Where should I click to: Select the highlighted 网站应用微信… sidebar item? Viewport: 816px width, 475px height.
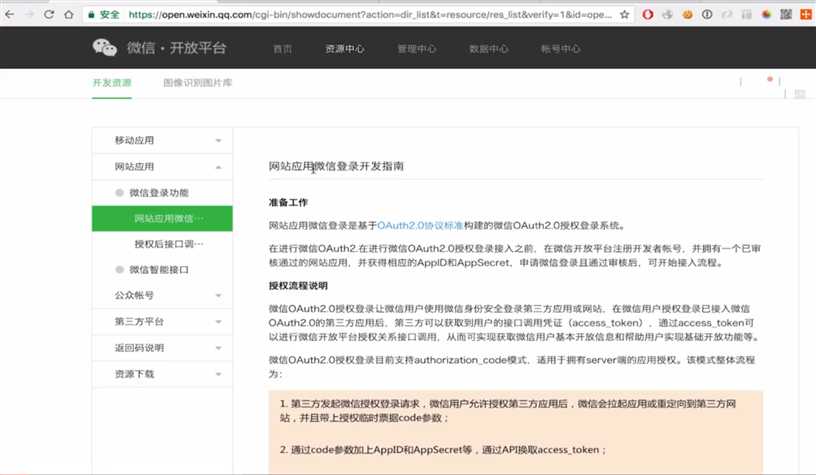[162, 219]
